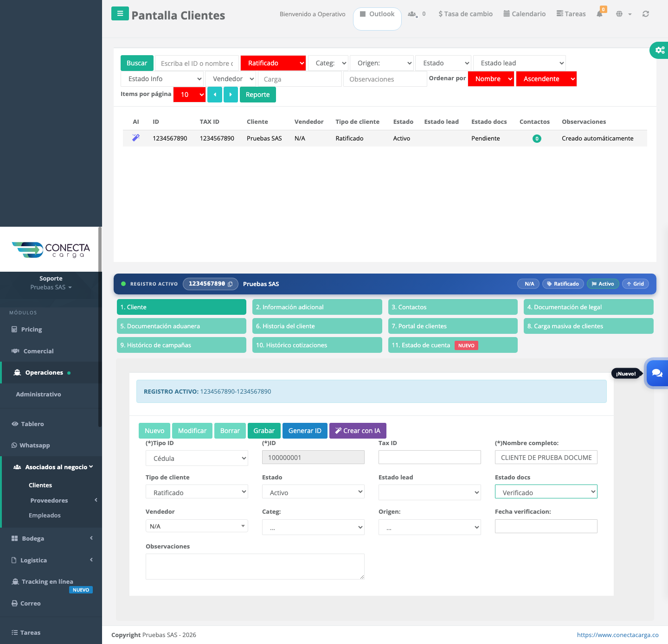Click the Grabar button
Image resolution: width=668 pixels, height=644 pixels.
tap(264, 431)
